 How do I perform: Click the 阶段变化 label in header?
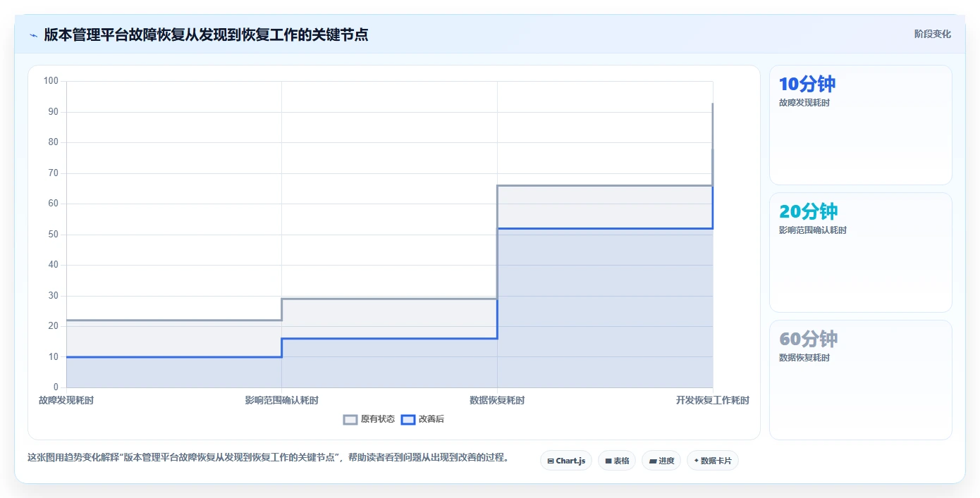[932, 34]
